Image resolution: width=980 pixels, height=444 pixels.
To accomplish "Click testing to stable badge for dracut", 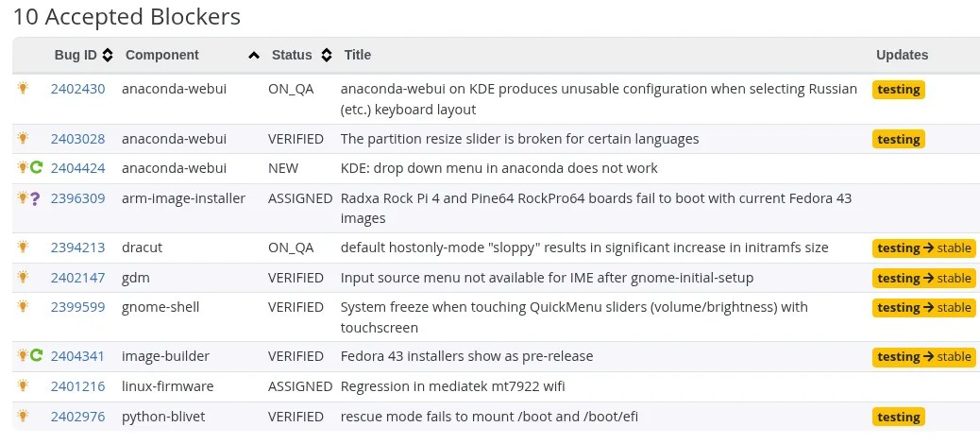I will click(923, 248).
